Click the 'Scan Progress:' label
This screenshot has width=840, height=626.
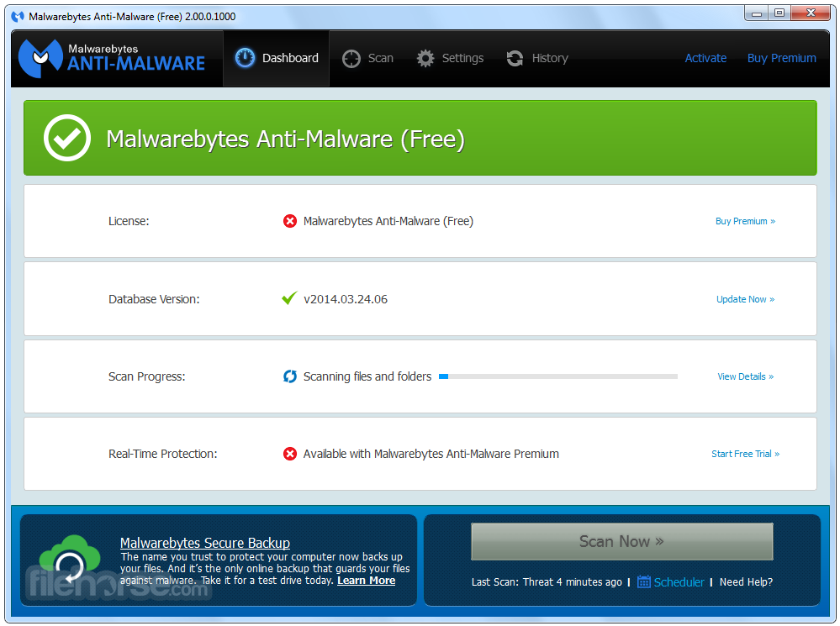tap(147, 376)
